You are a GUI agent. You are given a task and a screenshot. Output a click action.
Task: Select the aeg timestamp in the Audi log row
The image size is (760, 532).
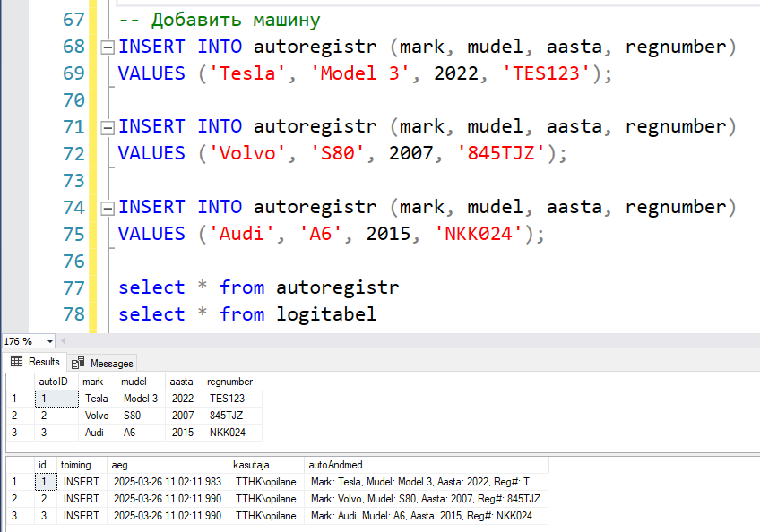click(x=168, y=516)
